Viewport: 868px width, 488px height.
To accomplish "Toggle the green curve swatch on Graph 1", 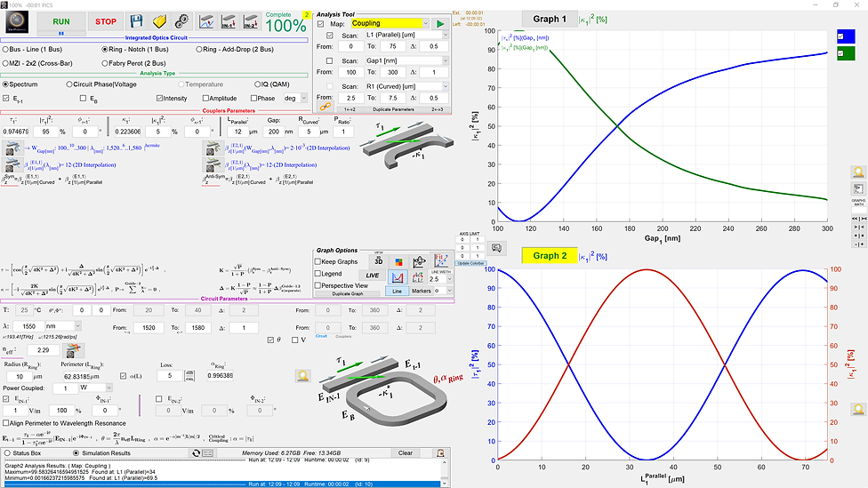I will tap(846, 53).
